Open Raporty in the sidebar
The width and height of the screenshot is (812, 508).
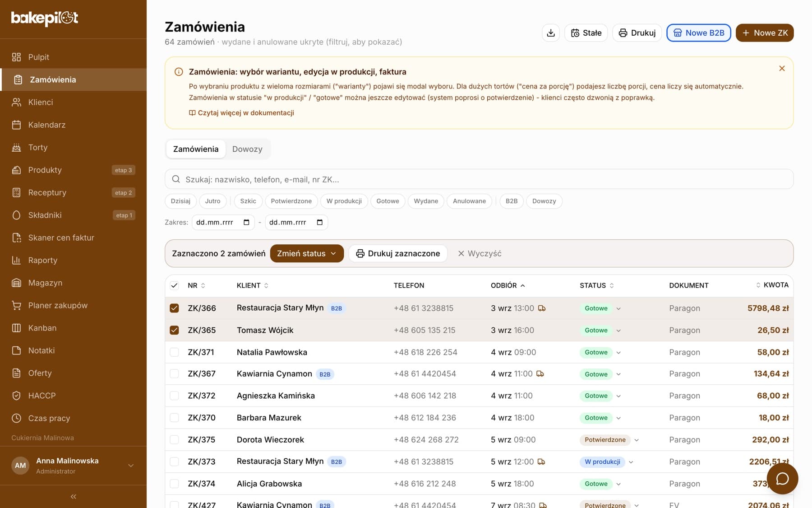click(73, 261)
